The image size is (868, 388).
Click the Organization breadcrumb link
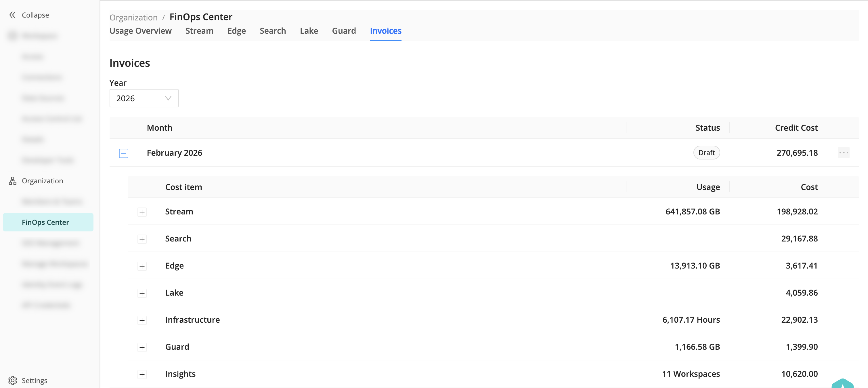coord(133,18)
